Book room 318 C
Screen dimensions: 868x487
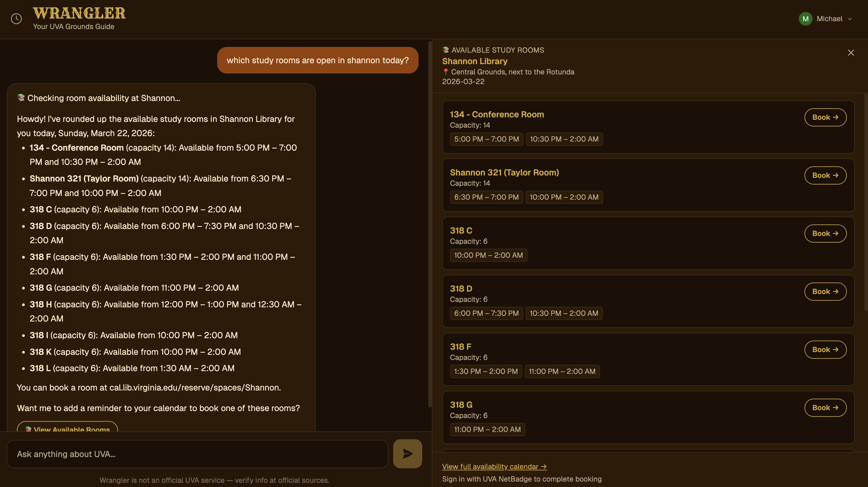tap(825, 233)
